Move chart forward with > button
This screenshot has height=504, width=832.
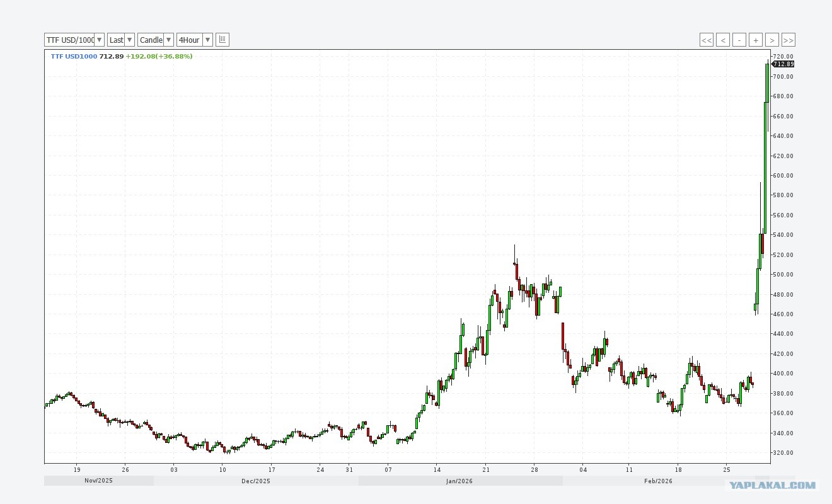click(772, 40)
